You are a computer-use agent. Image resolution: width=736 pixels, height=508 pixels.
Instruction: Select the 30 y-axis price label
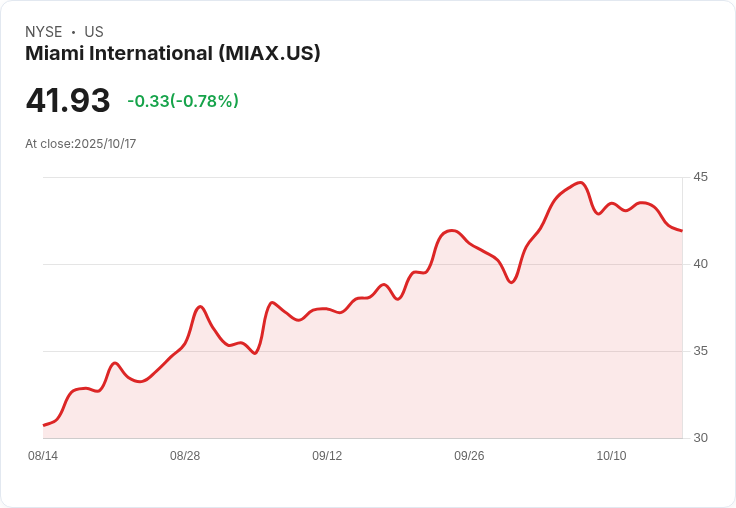coord(700,438)
